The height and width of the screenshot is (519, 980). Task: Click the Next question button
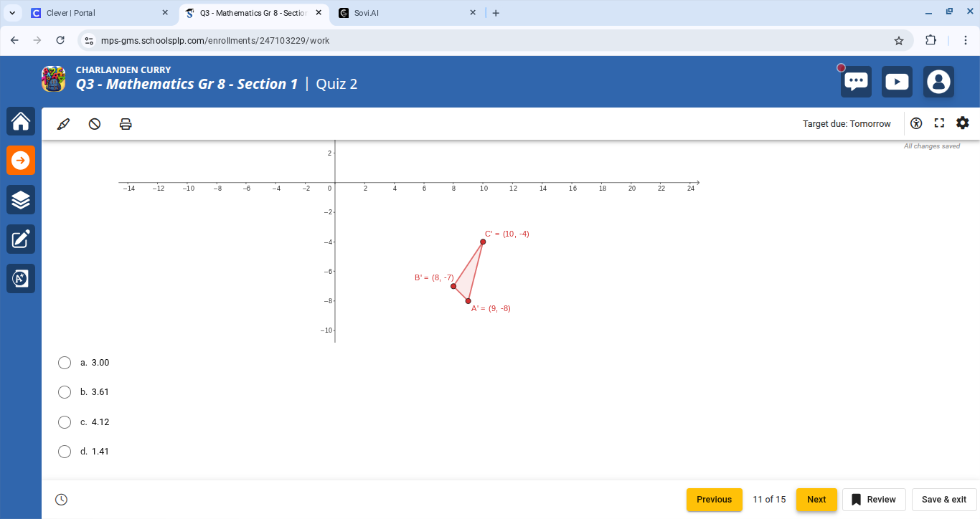(x=816, y=500)
